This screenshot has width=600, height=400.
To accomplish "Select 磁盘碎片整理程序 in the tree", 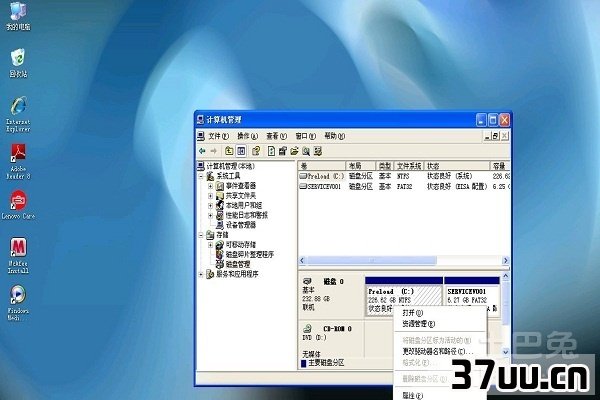I will coord(250,255).
